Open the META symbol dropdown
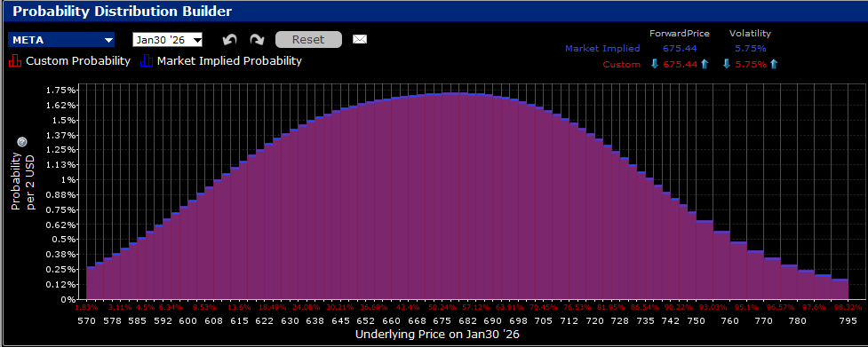This screenshot has height=347, width=868. [x=61, y=40]
